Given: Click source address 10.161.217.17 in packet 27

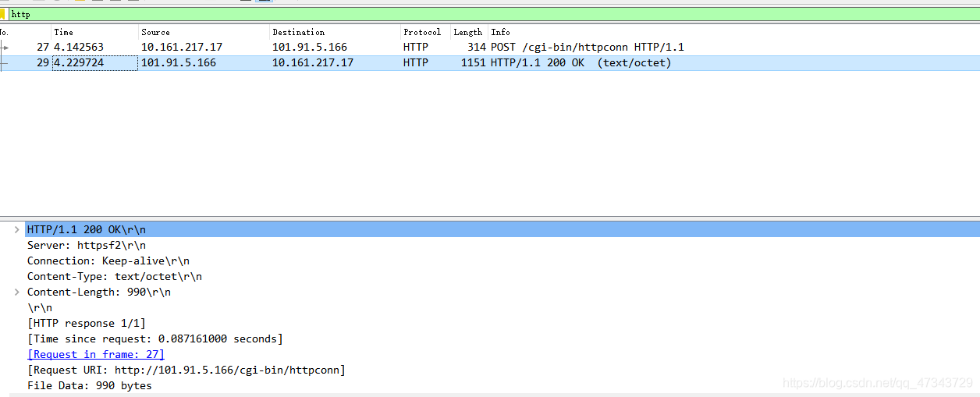Looking at the screenshot, I should click(x=181, y=48).
